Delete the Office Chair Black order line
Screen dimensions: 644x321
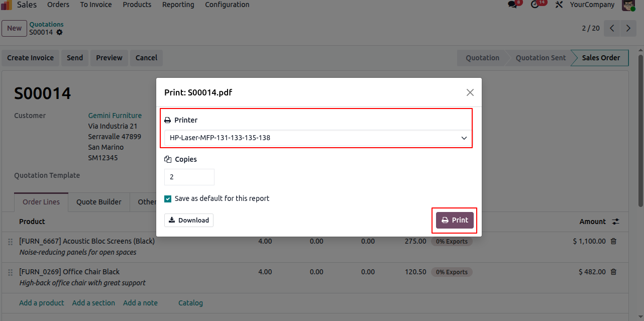pyautogui.click(x=613, y=272)
